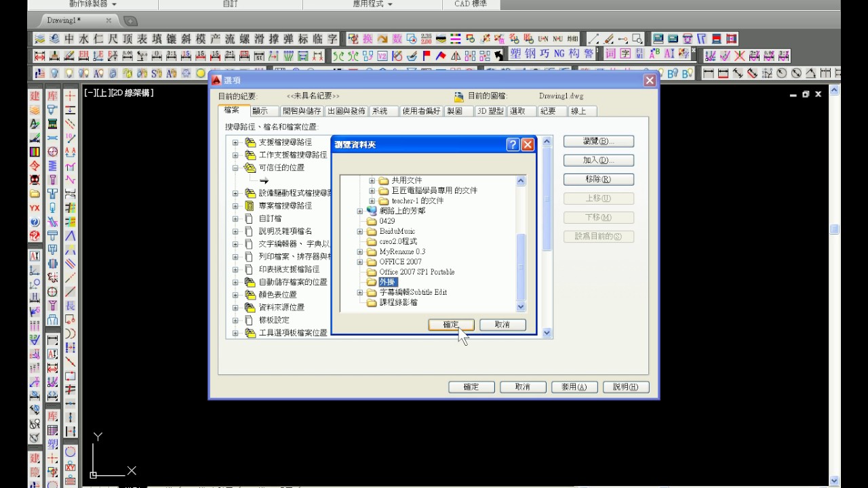Click the 填 character toolbar icon
This screenshot has width=868, height=488.
point(157,39)
